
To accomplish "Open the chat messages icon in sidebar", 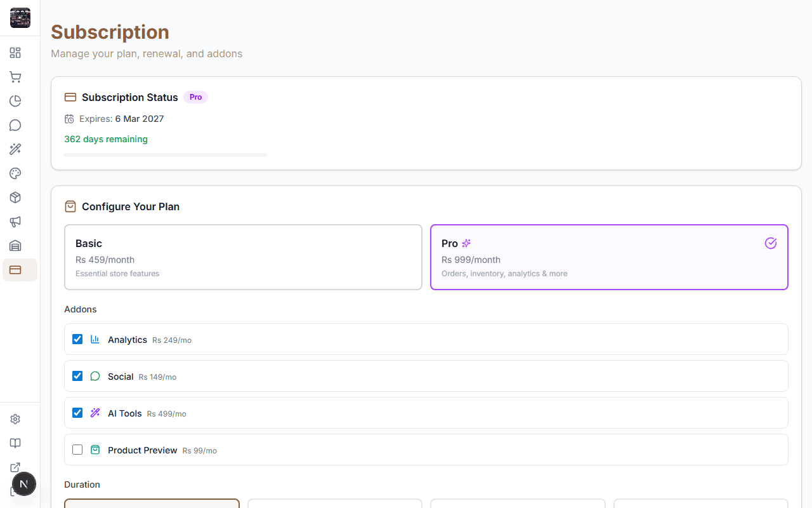I will 15,125.
